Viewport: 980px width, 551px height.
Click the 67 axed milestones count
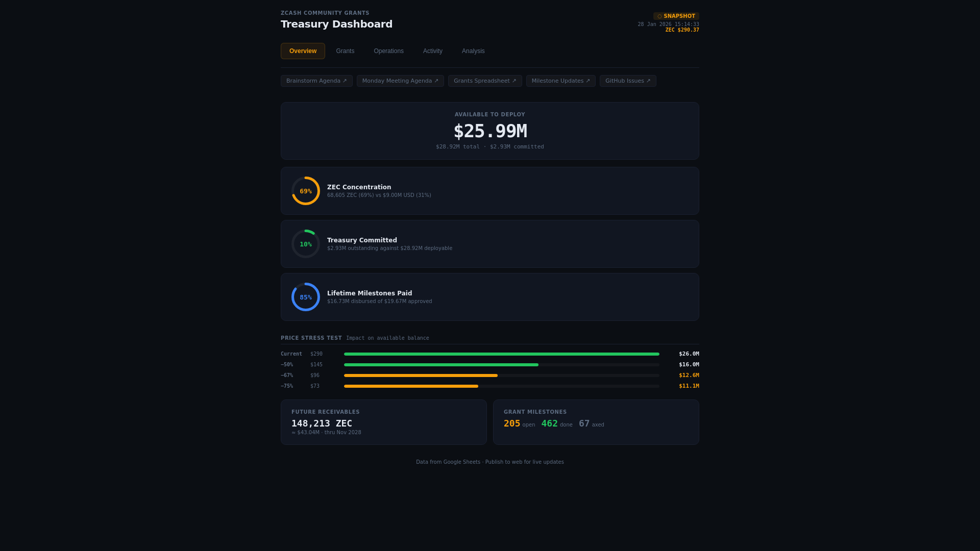click(584, 423)
